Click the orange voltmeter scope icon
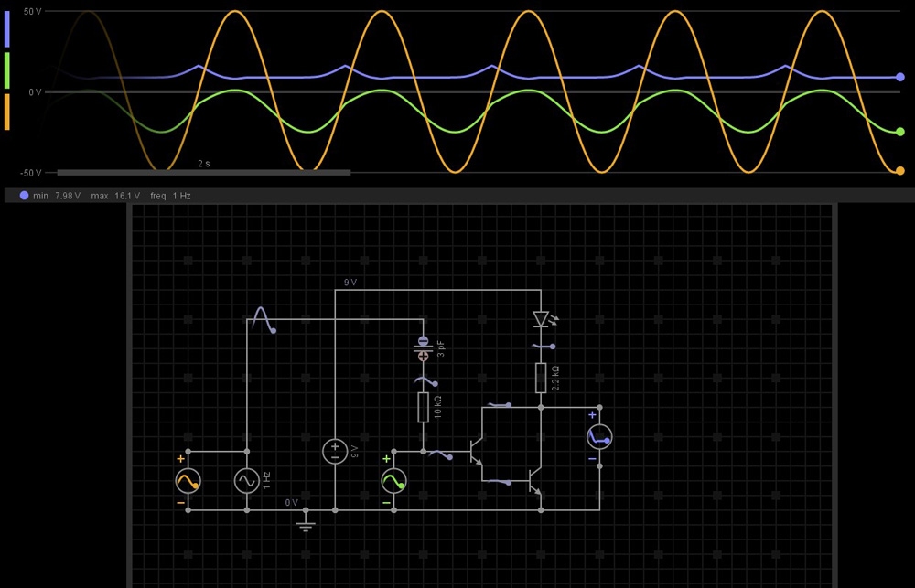Screen dimensions: 915x588 pyautogui.click(x=188, y=481)
